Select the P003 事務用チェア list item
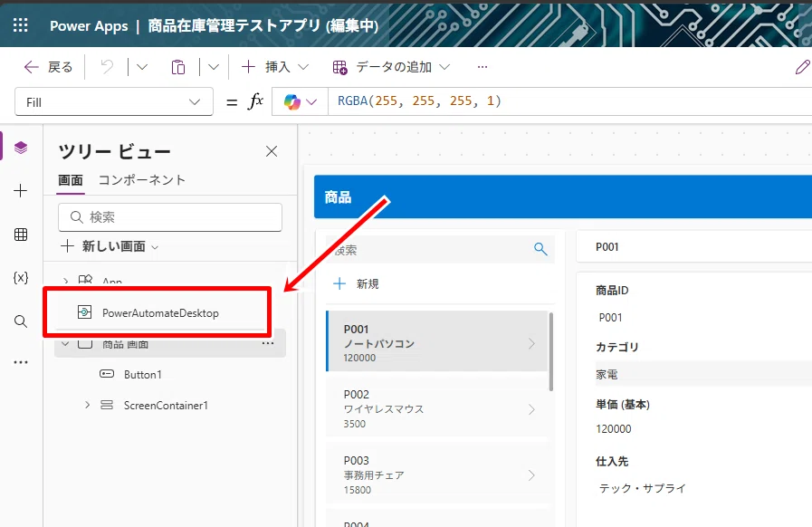 coord(437,474)
